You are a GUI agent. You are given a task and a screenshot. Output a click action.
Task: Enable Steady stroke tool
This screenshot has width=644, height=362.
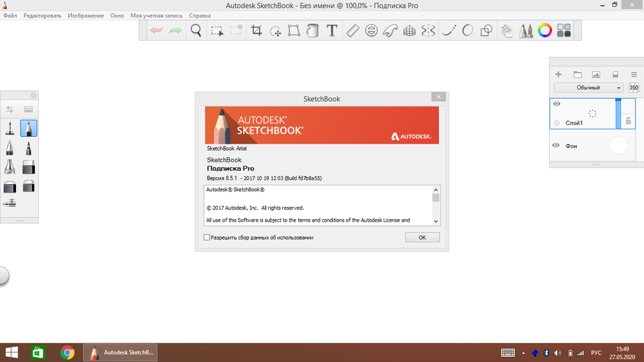point(449,30)
